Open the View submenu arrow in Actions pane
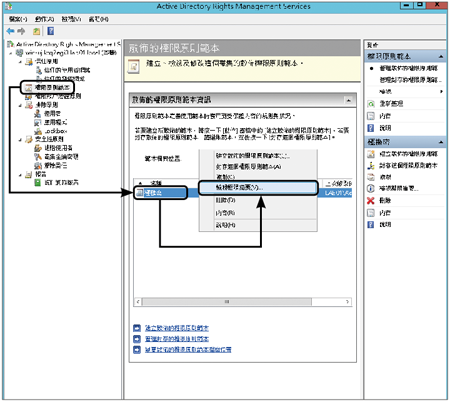 point(441,91)
